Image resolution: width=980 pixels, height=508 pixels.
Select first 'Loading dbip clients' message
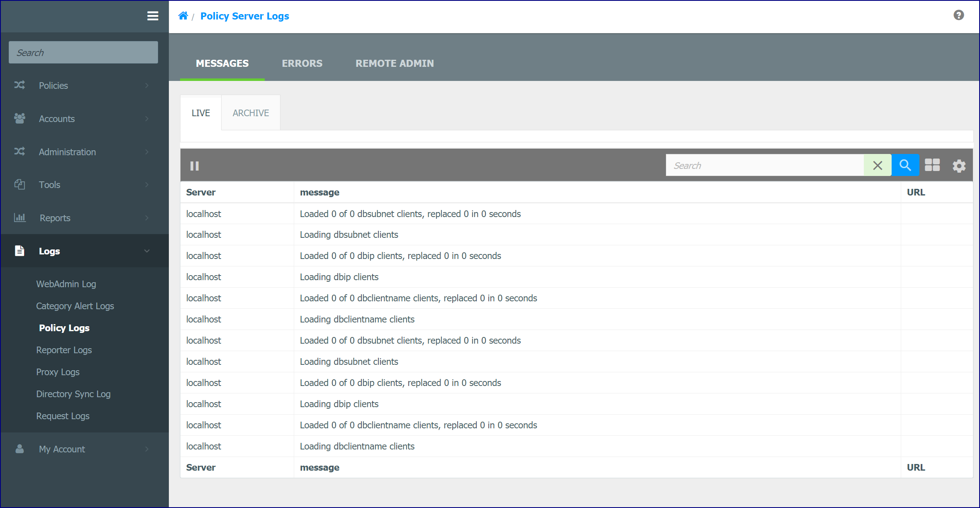click(339, 277)
